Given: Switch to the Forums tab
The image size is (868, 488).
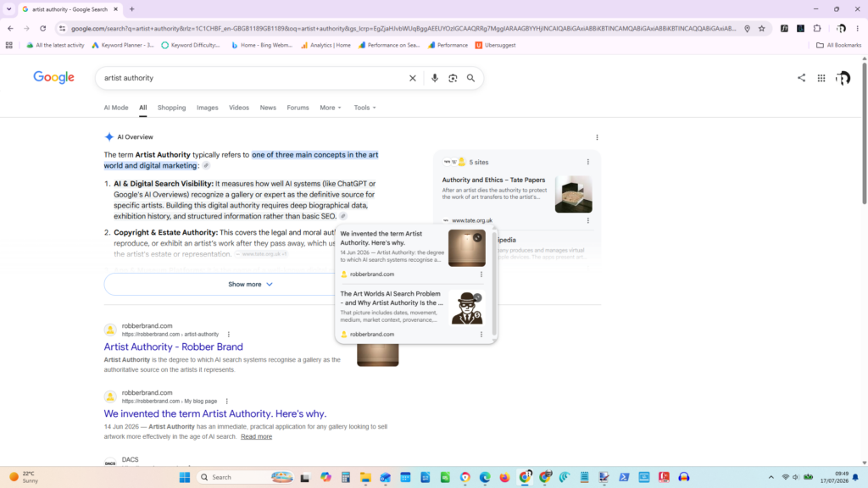Looking at the screenshot, I should 298,108.
